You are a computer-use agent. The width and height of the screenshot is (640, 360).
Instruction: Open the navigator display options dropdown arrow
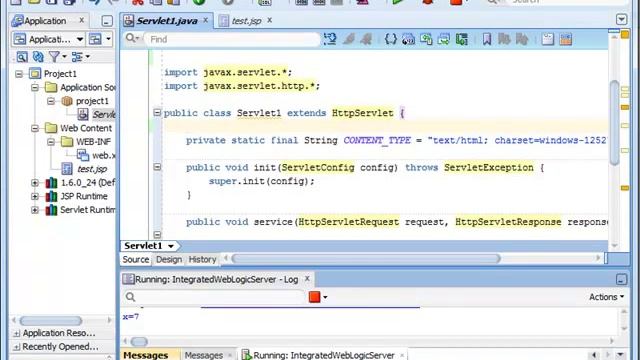(88, 57)
